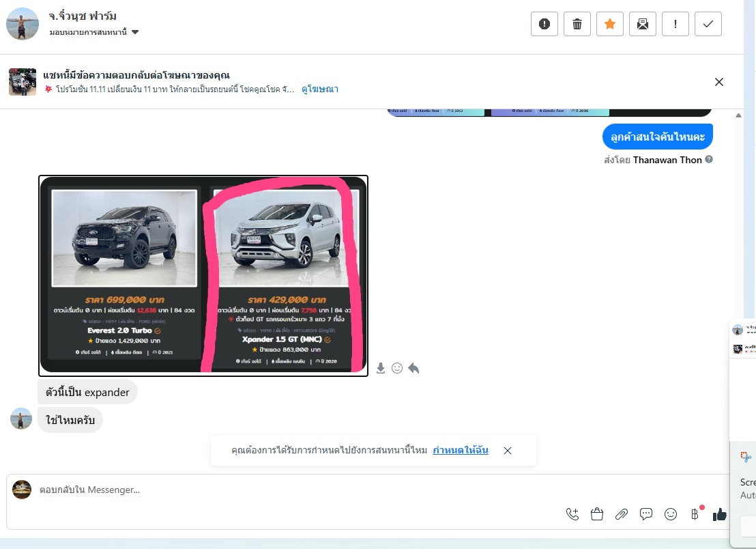The height and width of the screenshot is (549, 756).
Task: React to image with emoji icon
Action: tap(397, 369)
